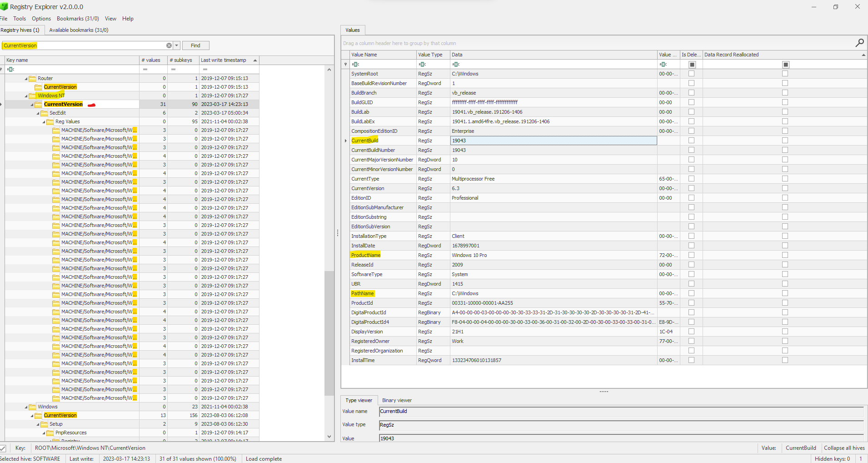Click the sort arrow on Last write timestamp header

pyautogui.click(x=255, y=60)
